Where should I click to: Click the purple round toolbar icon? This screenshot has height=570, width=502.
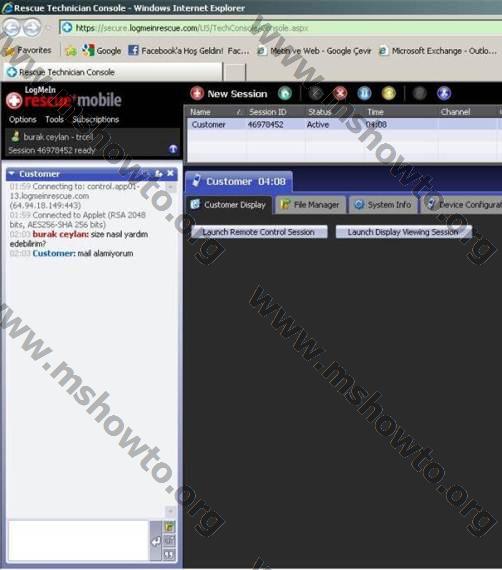pyautogui.click(x=444, y=93)
